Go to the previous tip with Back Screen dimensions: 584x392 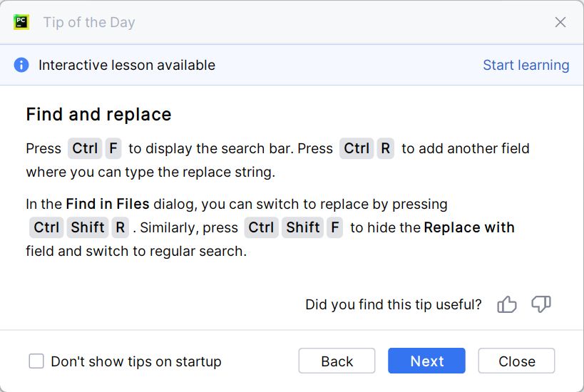(x=337, y=361)
